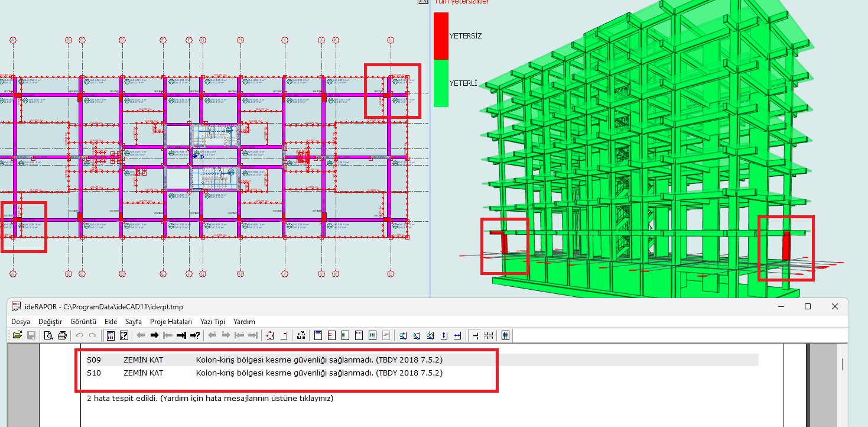The width and height of the screenshot is (868, 427).
Task: Select the red left margin page layout icon
Action: point(331,335)
